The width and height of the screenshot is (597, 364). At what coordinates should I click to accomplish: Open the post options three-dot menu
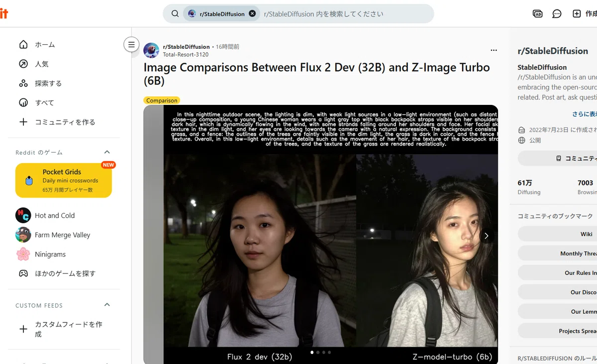(x=494, y=50)
